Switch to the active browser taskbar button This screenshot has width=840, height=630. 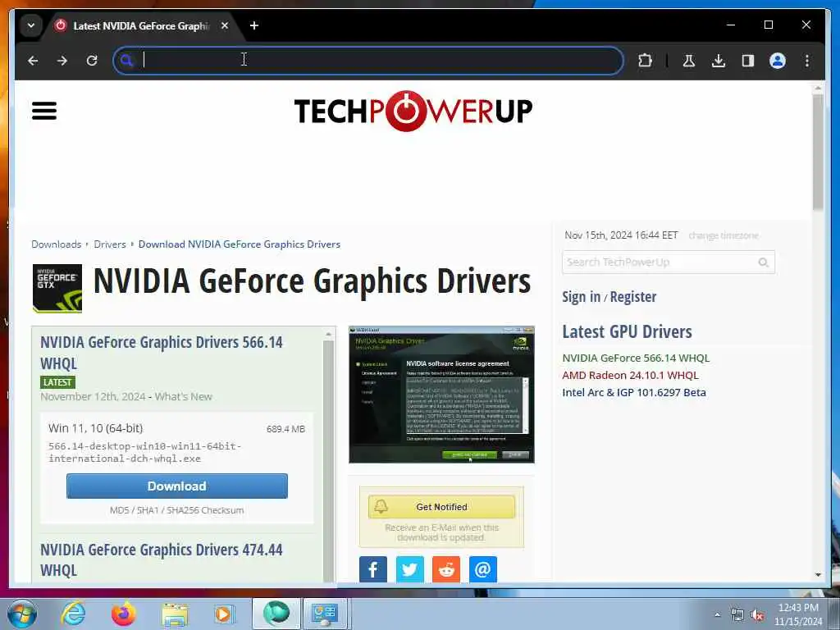276,614
